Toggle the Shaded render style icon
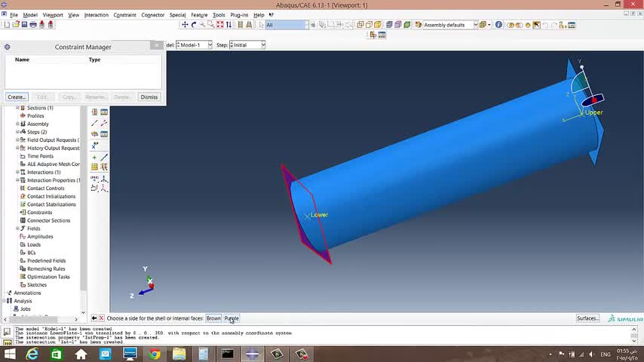The width and height of the screenshot is (644, 362). pos(378,25)
